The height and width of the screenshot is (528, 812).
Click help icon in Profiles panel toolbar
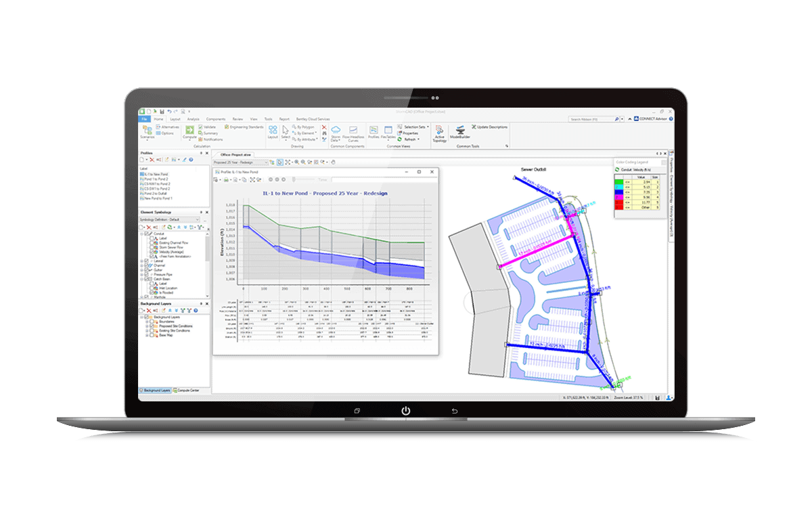(191, 160)
